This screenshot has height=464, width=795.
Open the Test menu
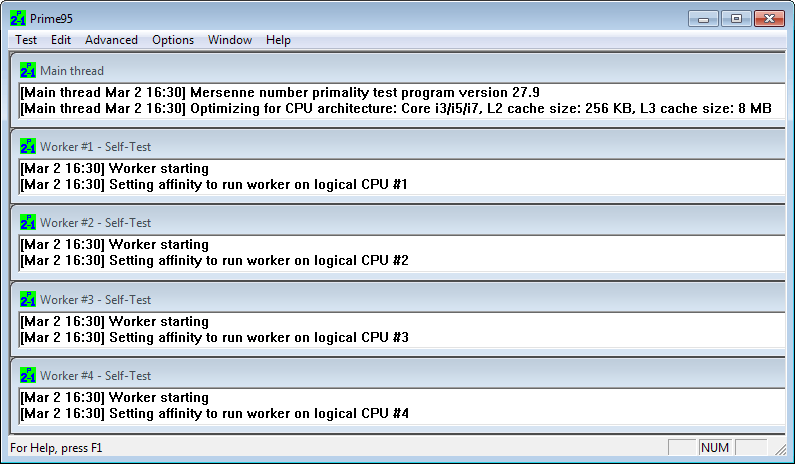[26, 40]
